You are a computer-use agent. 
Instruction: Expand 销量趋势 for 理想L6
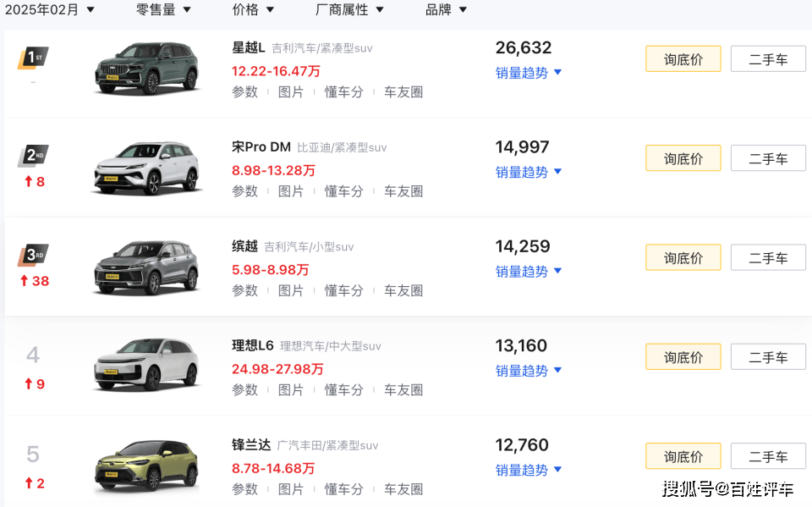528,371
